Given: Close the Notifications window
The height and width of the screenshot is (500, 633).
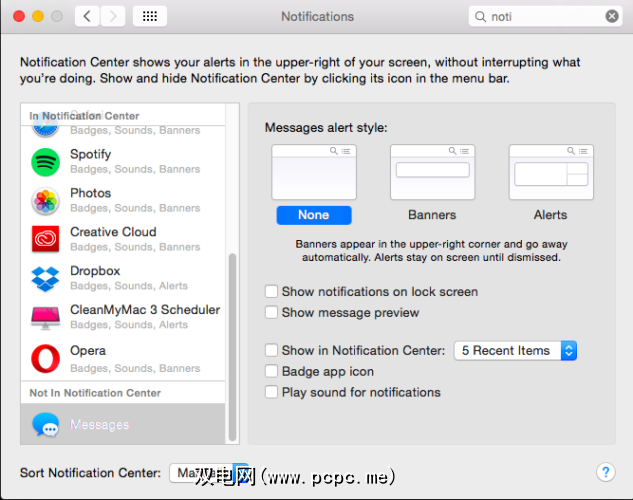Looking at the screenshot, I should [19, 16].
